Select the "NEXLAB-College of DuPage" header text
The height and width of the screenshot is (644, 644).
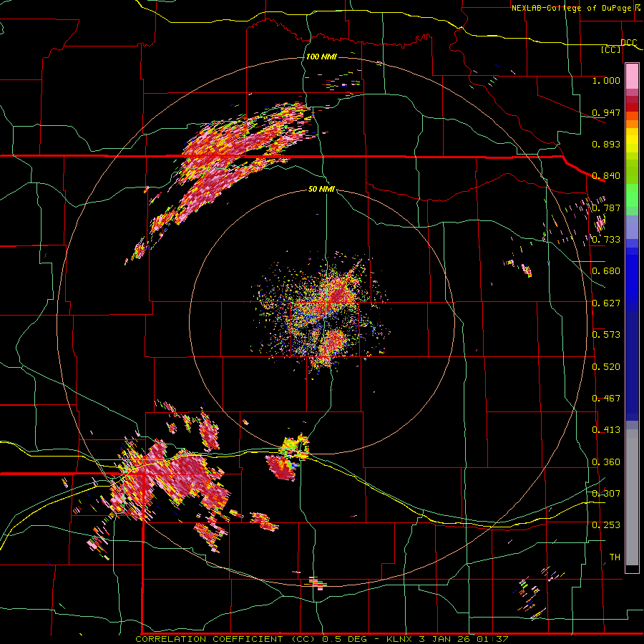pyautogui.click(x=572, y=8)
